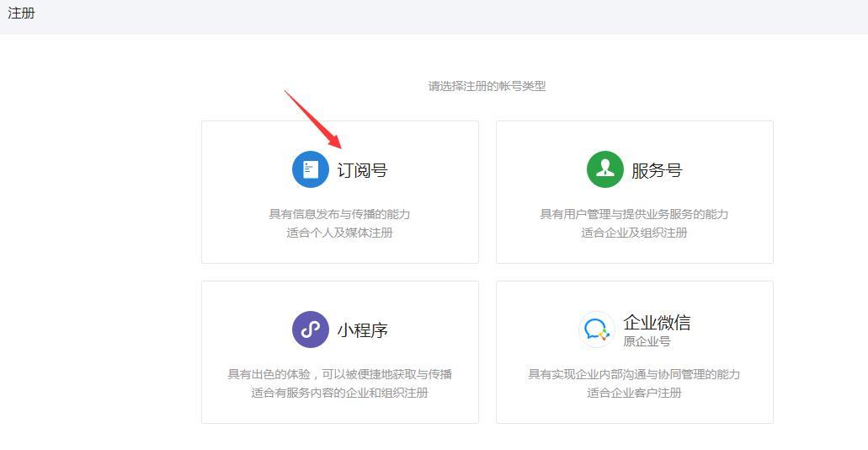Click text 具有用户管理与提供业务服务的能力
Screen dimensions: 868x450
click(x=634, y=214)
